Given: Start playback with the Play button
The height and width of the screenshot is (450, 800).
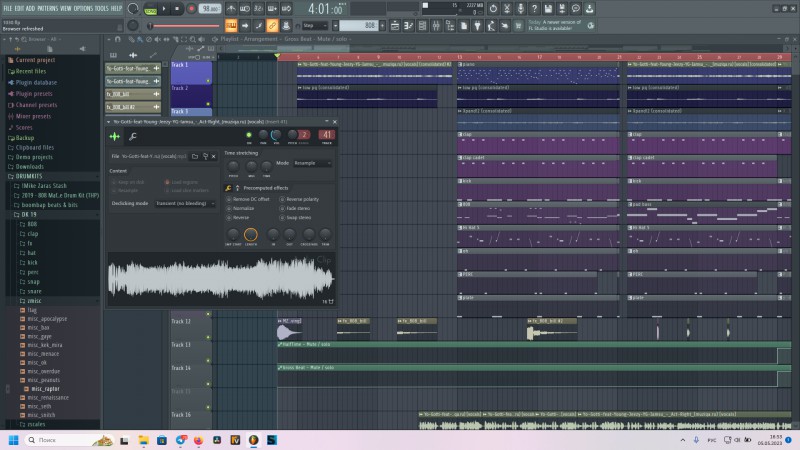Looking at the screenshot, I should pyautogui.click(x=164, y=9).
